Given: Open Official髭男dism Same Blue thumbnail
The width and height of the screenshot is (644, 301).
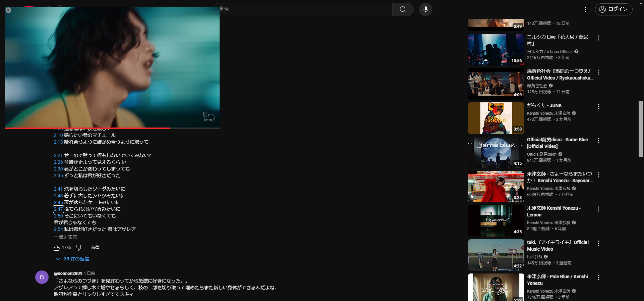Looking at the screenshot, I should pos(496,152).
